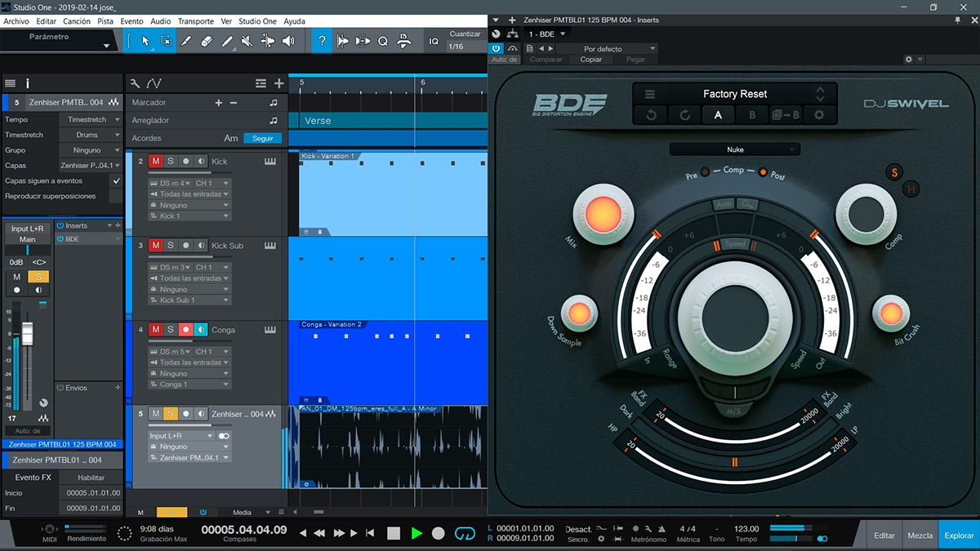This screenshot has width=980, height=551.
Task: Select the Range tool
Action: pos(166,41)
